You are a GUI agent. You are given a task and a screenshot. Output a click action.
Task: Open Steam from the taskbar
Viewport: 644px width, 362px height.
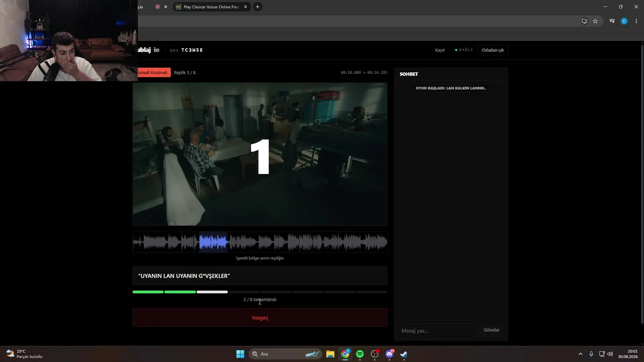(x=404, y=354)
